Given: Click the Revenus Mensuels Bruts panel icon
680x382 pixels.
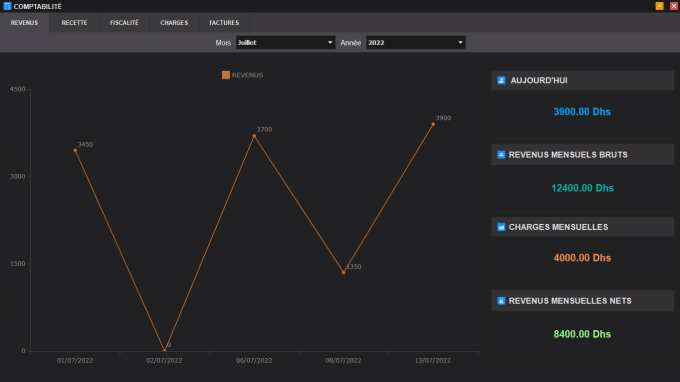Looking at the screenshot, I should coord(501,155).
